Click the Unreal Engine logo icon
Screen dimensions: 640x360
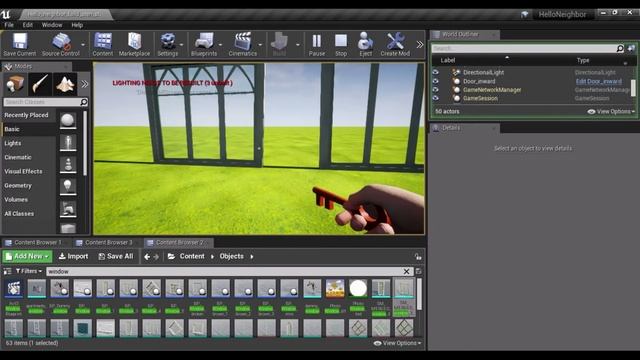(6, 15)
